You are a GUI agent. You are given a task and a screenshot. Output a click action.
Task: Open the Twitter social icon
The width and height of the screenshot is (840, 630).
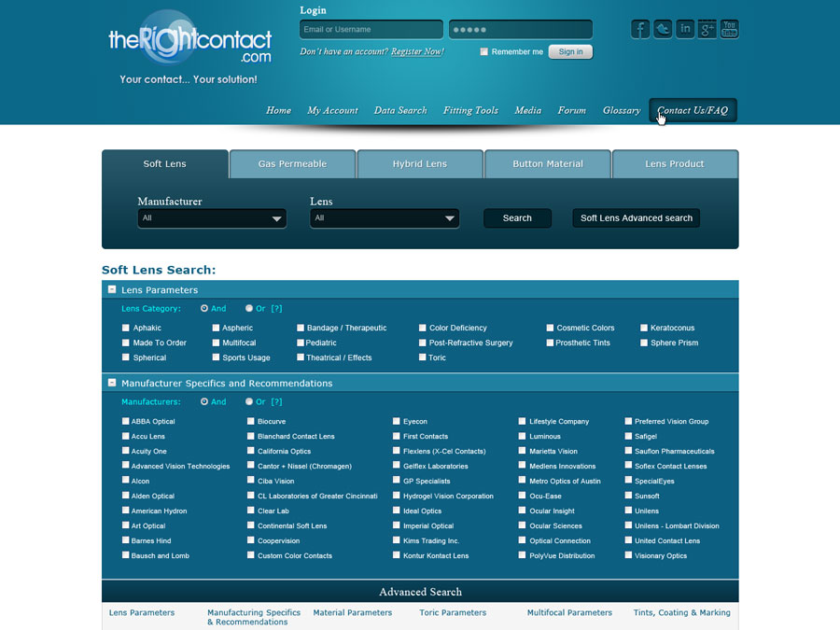click(663, 29)
